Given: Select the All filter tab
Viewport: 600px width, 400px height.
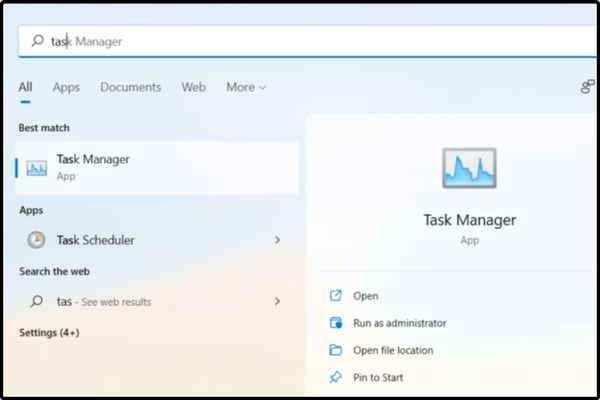Looking at the screenshot, I should pos(25,88).
